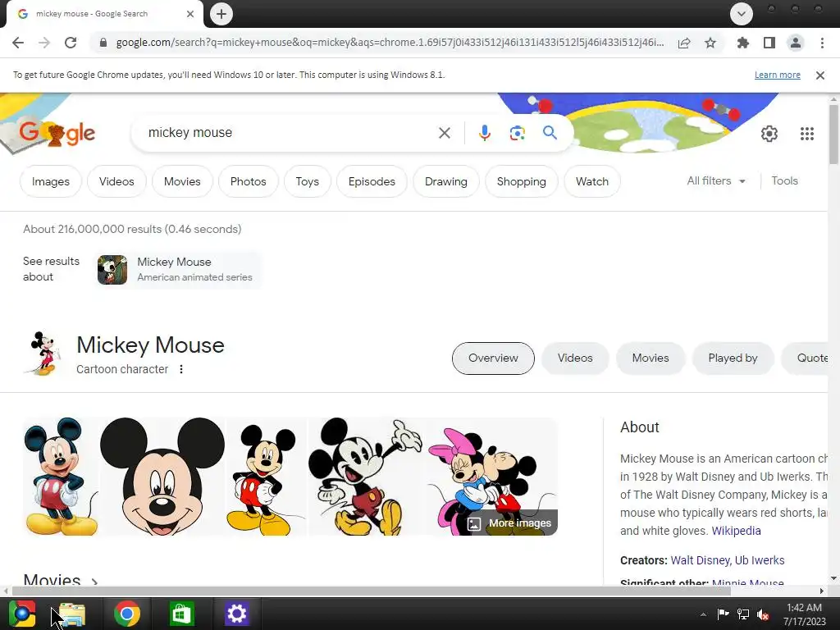Select the Overview panel tab

pyautogui.click(x=493, y=358)
